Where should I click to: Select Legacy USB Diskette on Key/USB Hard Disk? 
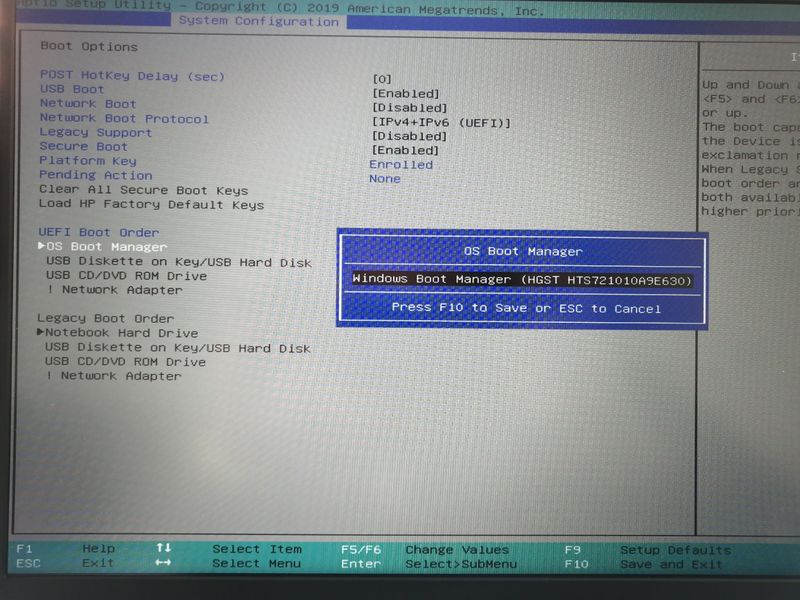click(x=178, y=348)
